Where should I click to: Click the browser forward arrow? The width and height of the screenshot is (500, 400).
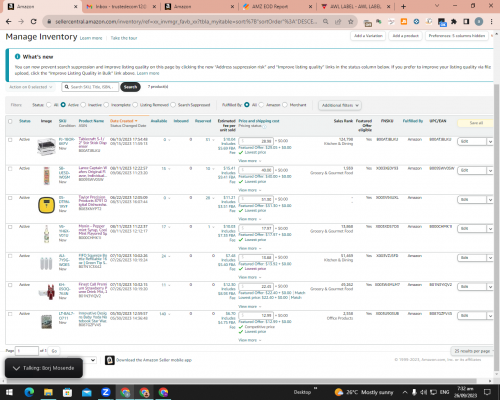(21, 22)
